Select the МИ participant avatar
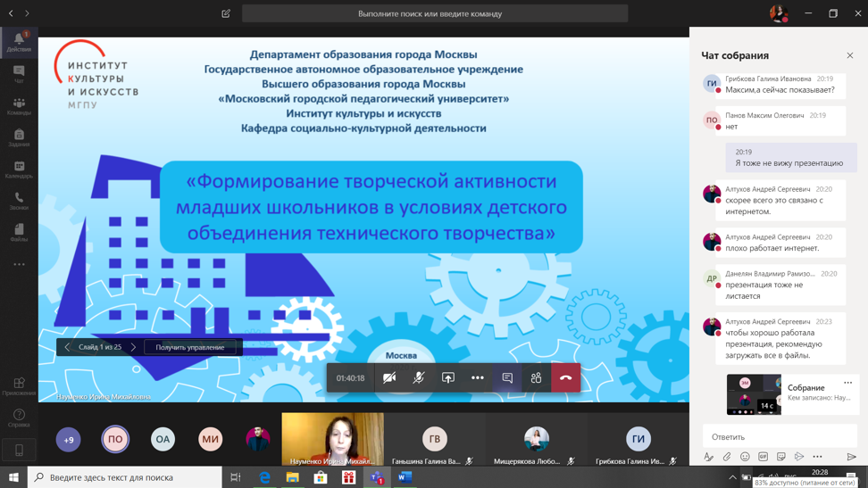This screenshot has height=488, width=868. 211,439
